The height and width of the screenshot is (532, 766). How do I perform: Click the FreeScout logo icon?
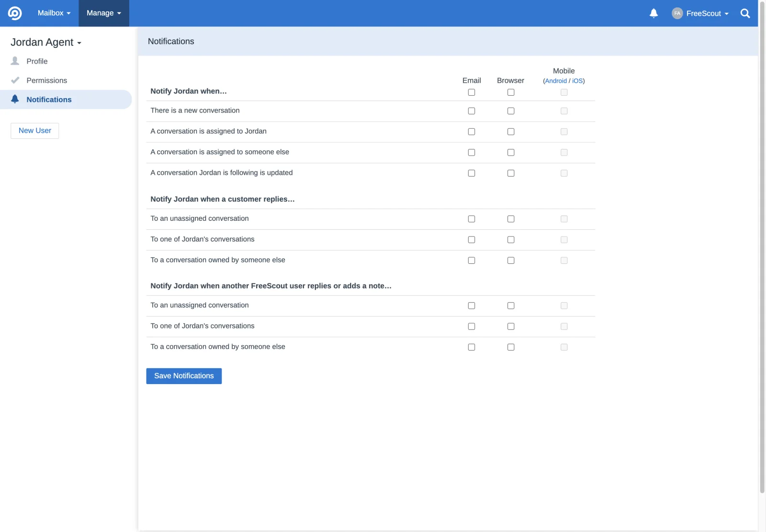(15, 13)
